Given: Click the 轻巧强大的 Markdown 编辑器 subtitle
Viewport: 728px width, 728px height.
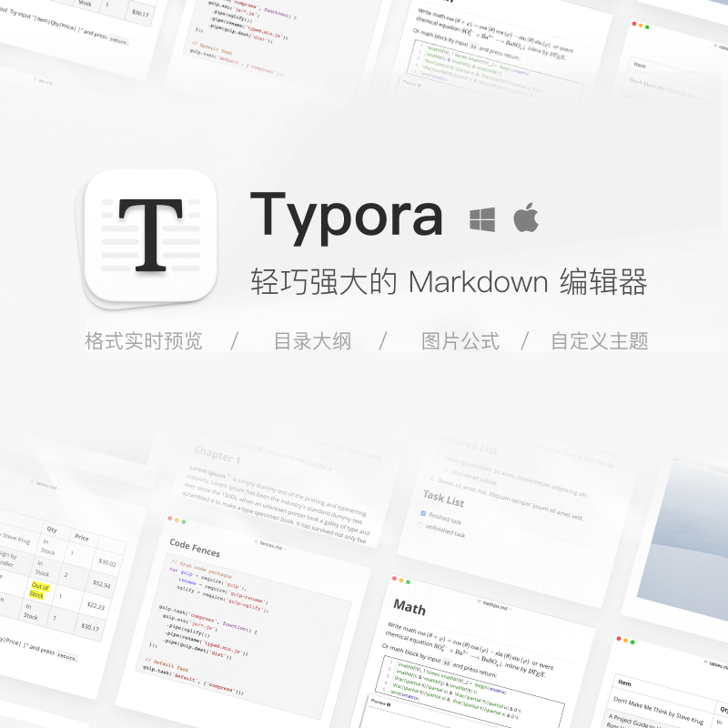Looking at the screenshot, I should 448,283.
